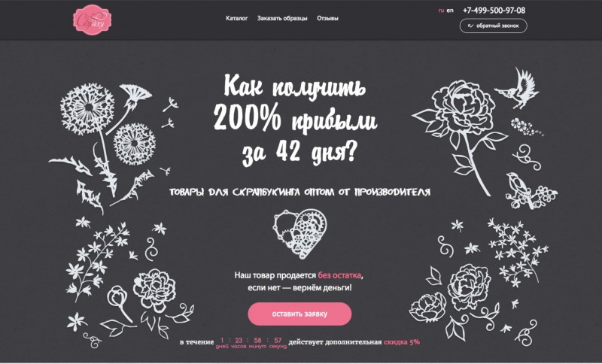Click the gear-filled heart illustration

point(300,234)
